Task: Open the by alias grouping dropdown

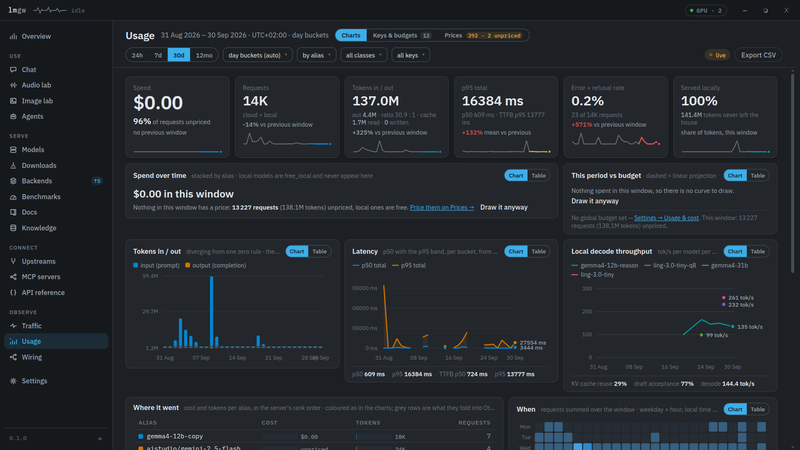Action: (x=316, y=55)
